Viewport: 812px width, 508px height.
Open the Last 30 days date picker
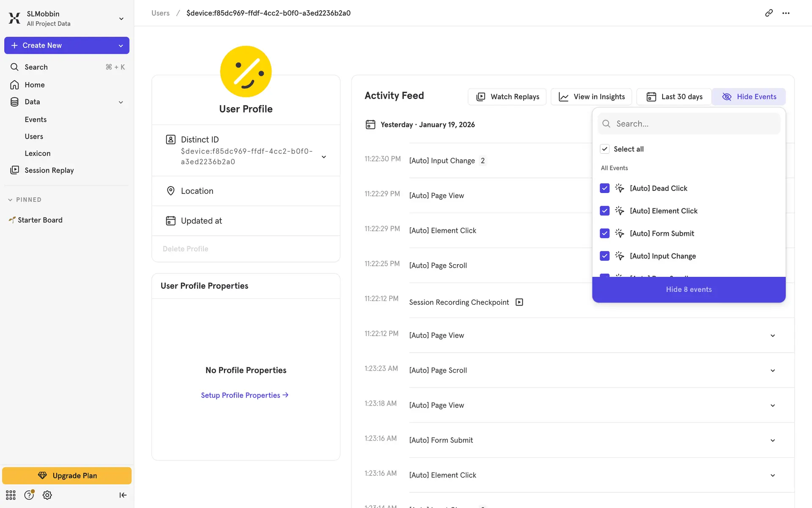[x=674, y=97]
